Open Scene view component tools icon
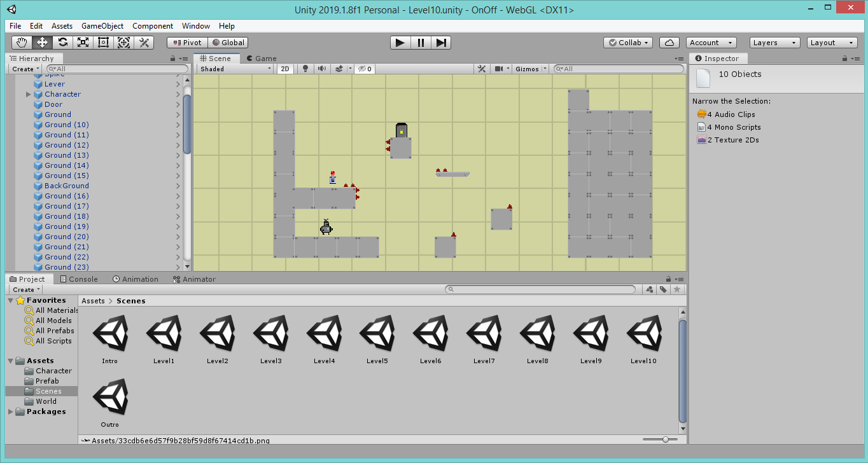 pos(482,69)
